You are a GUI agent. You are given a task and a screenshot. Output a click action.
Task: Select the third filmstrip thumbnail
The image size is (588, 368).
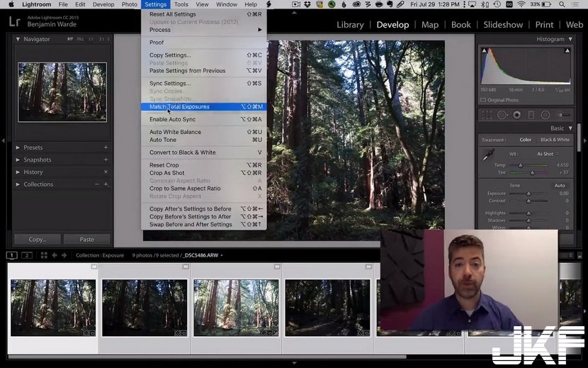pos(236,308)
